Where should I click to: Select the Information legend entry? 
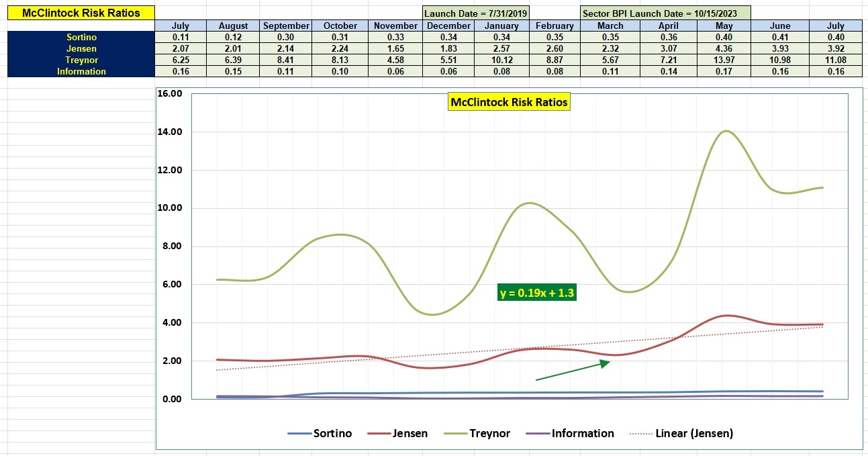click(569, 433)
